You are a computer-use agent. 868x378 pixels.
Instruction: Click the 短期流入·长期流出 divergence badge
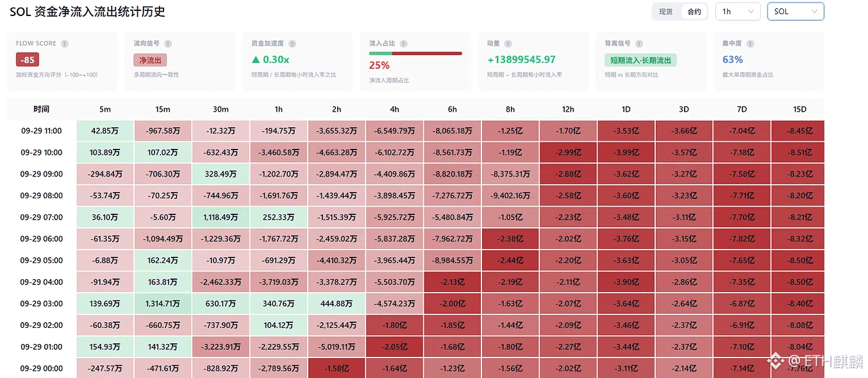click(x=640, y=60)
